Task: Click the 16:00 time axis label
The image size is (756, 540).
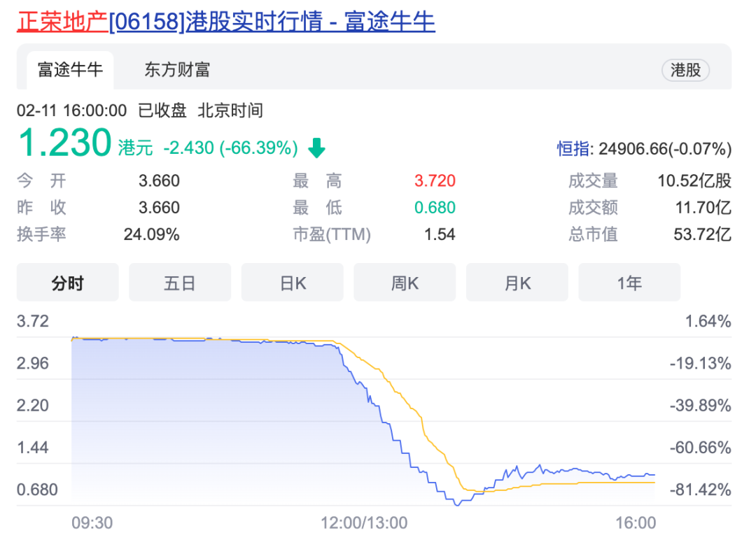Action: pos(636,523)
